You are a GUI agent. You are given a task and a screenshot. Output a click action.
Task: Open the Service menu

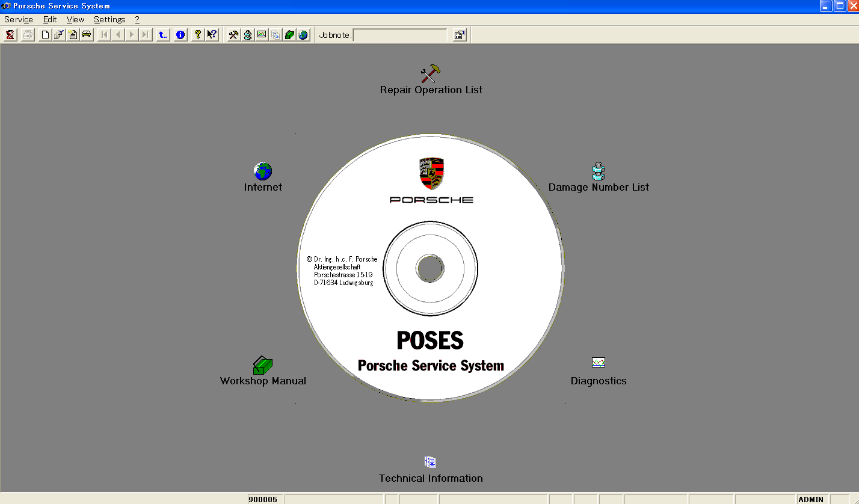coord(19,19)
